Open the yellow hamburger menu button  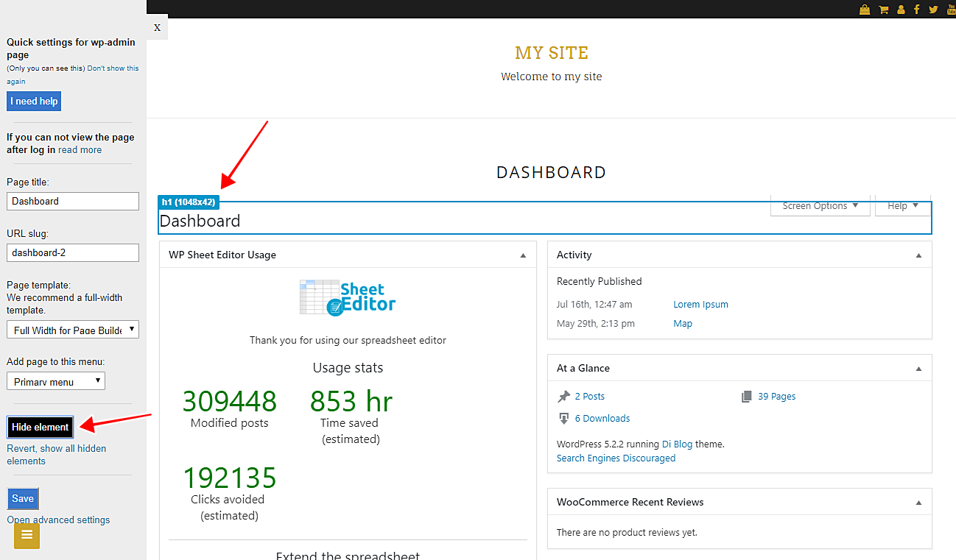click(27, 535)
